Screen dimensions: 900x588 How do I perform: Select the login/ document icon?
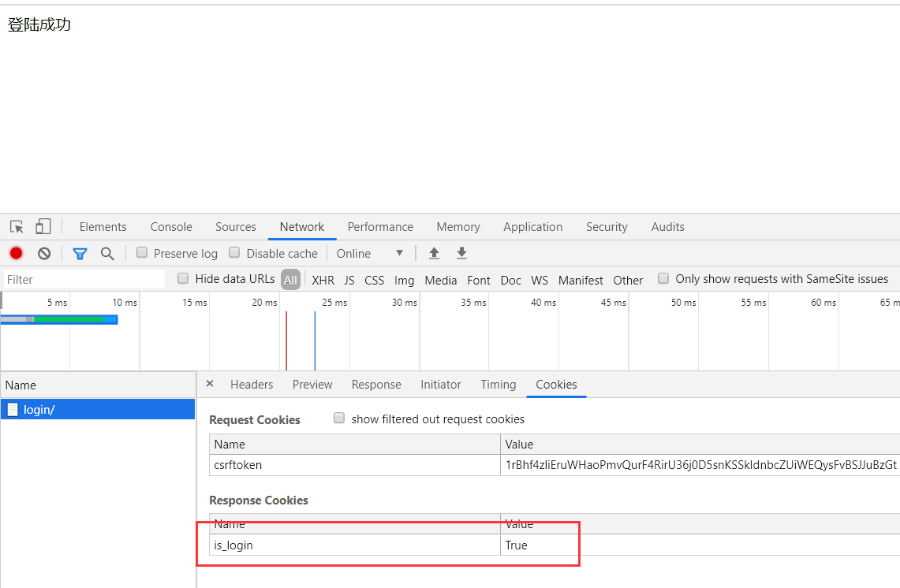click(13, 410)
